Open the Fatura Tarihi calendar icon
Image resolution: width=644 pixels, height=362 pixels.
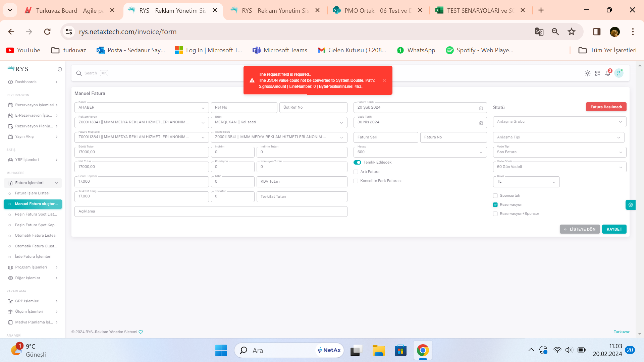(481, 108)
